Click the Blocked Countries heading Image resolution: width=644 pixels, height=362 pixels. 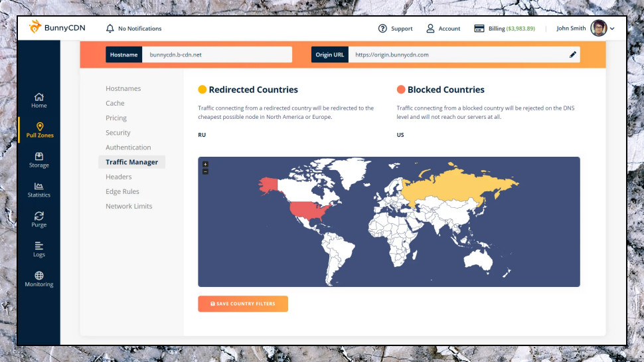click(x=445, y=90)
